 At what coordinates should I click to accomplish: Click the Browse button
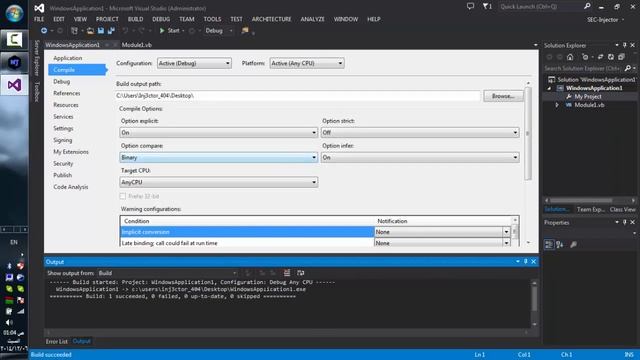(x=503, y=96)
